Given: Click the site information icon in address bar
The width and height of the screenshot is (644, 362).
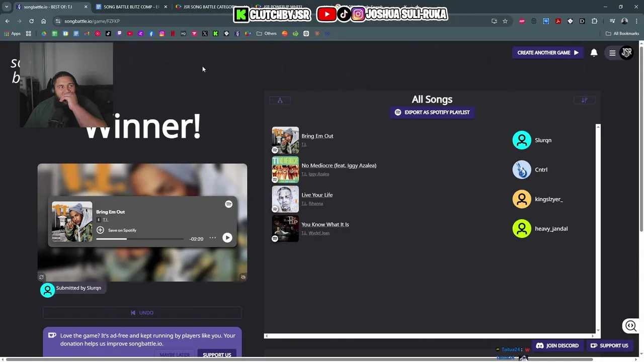Looking at the screenshot, I should pos(58,21).
